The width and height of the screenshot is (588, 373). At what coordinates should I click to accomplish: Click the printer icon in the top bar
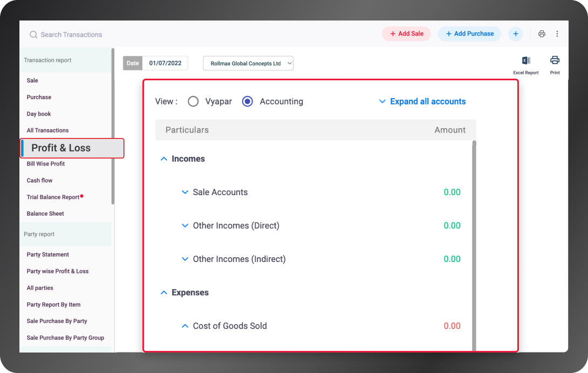coord(542,34)
